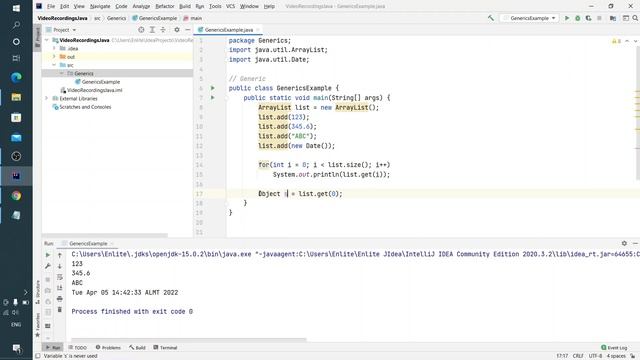Open the Terminal tool window

pyautogui.click(x=165, y=347)
